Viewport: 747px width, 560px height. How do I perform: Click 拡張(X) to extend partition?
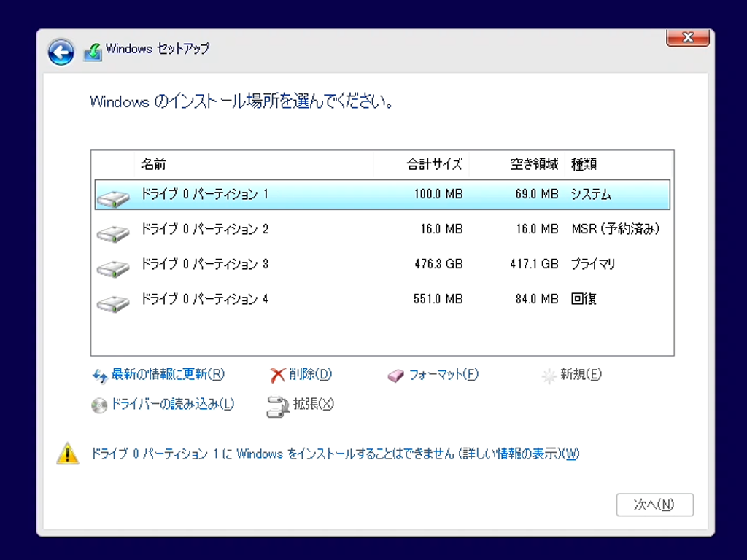(x=314, y=404)
